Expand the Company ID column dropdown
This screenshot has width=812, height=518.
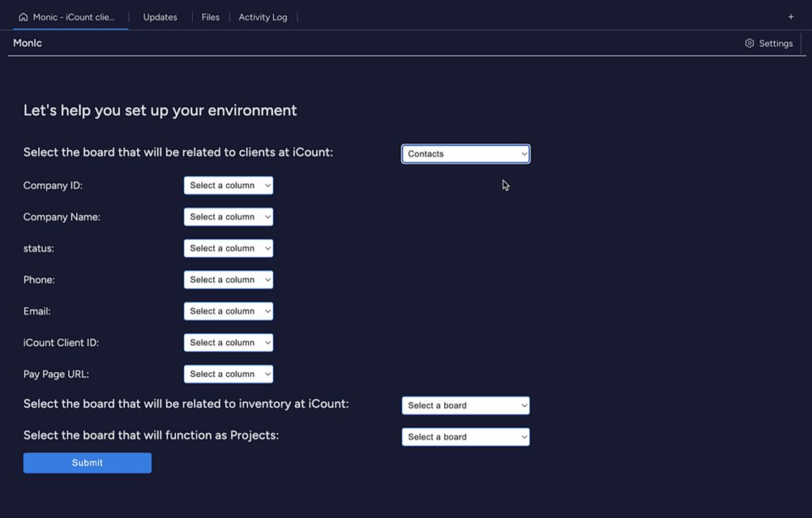click(228, 186)
